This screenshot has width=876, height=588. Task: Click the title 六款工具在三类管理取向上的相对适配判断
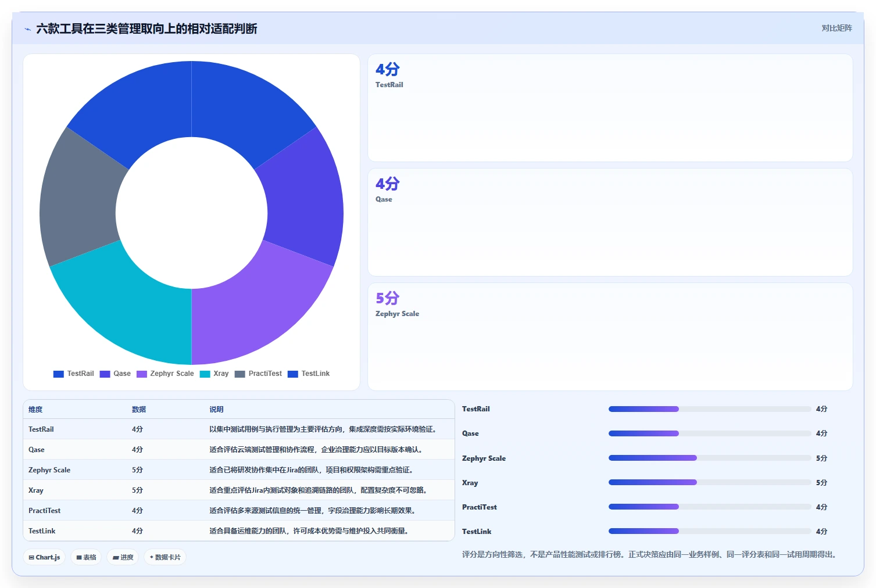point(146,29)
